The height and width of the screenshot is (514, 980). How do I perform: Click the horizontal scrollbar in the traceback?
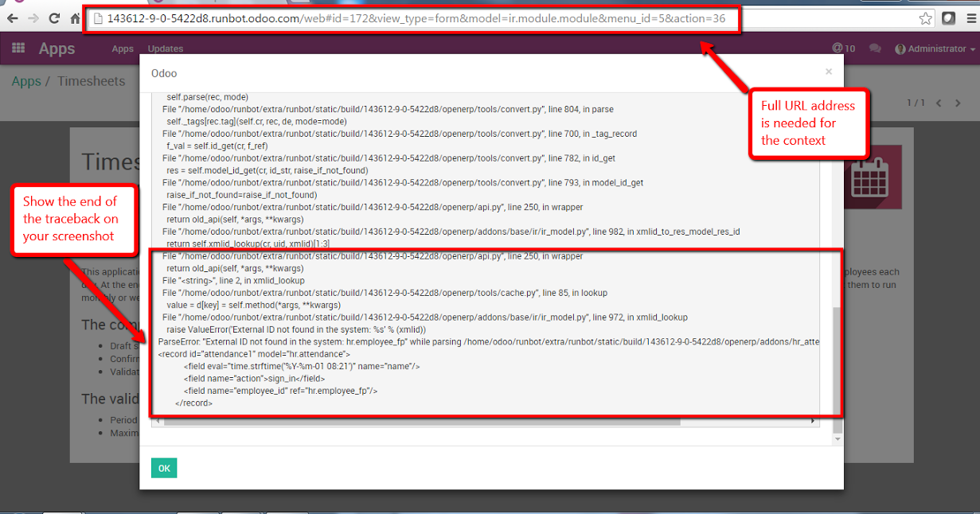click(x=422, y=422)
